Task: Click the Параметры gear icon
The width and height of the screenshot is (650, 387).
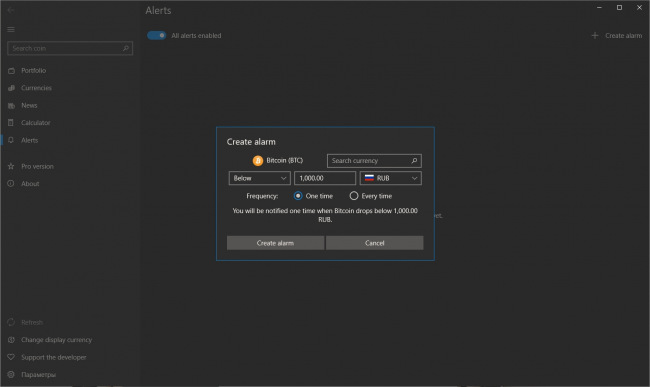Action: 11,375
